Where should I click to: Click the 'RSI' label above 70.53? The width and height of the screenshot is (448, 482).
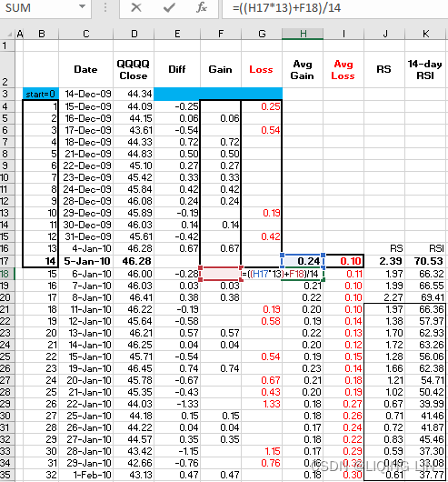tap(425, 248)
